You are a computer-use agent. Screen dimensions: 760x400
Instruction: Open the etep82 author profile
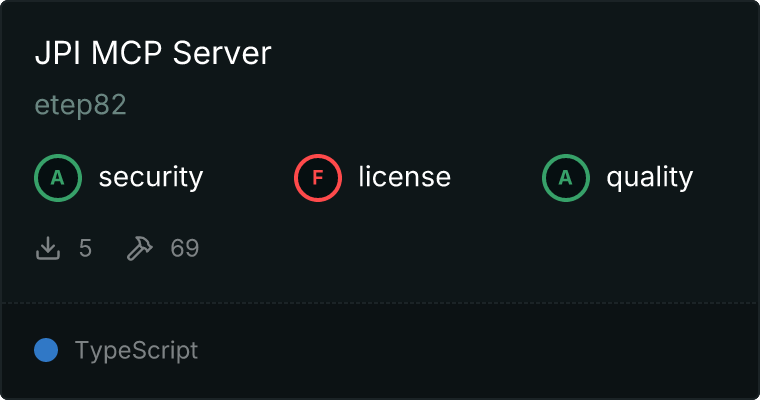80,106
